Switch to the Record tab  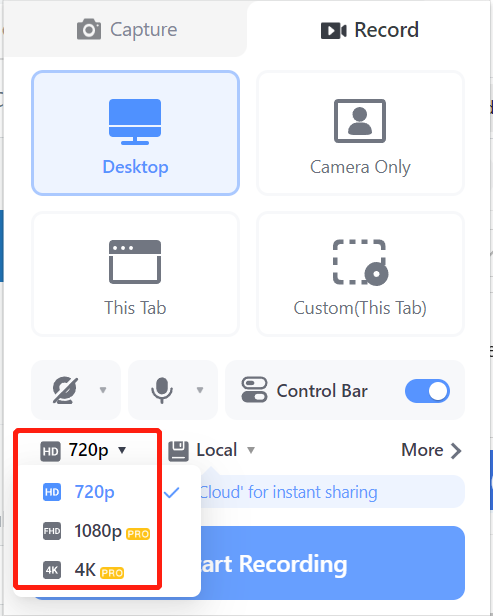(370, 30)
